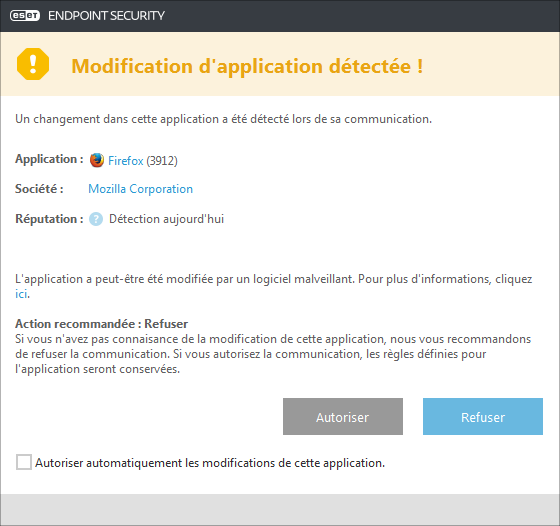
Task: Click the ESET logo in title bar
Action: (25, 16)
